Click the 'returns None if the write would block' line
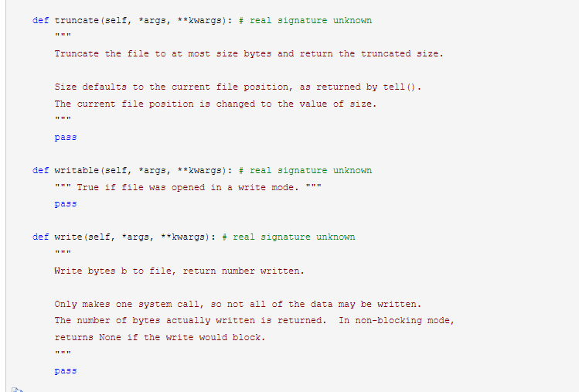 click(159, 338)
